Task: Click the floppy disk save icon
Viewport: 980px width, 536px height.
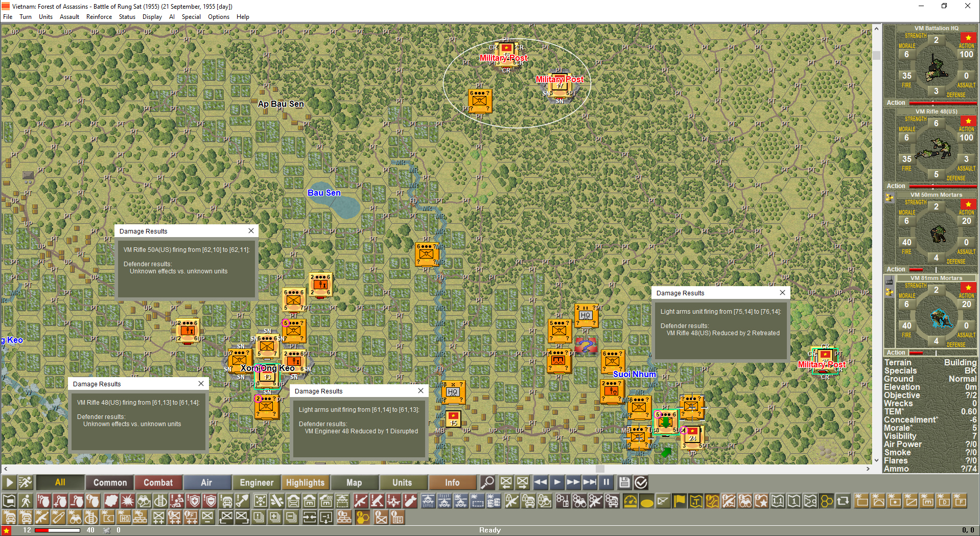Action: (x=624, y=482)
